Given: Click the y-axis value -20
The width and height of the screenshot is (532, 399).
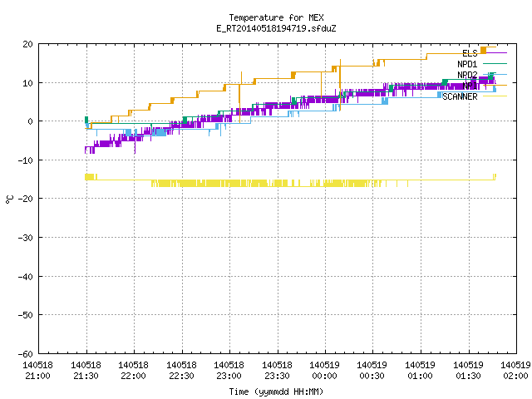Looking at the screenshot, I should (x=26, y=199).
